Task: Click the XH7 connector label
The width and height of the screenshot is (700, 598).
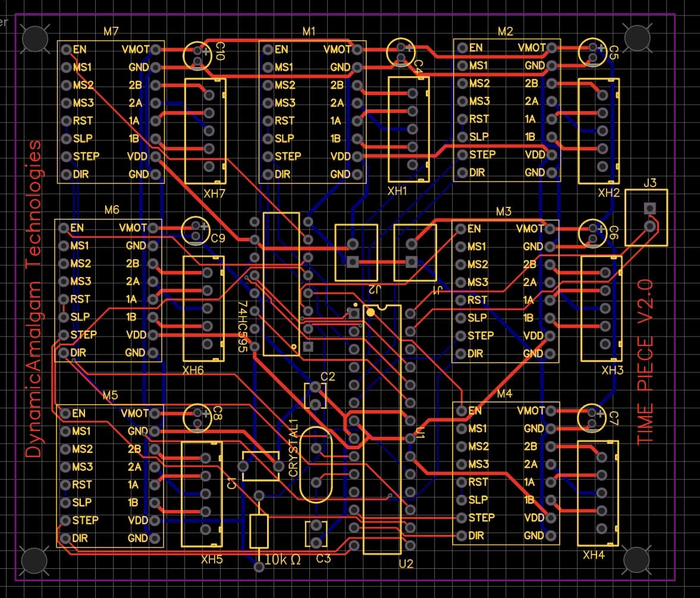Action: tap(214, 194)
